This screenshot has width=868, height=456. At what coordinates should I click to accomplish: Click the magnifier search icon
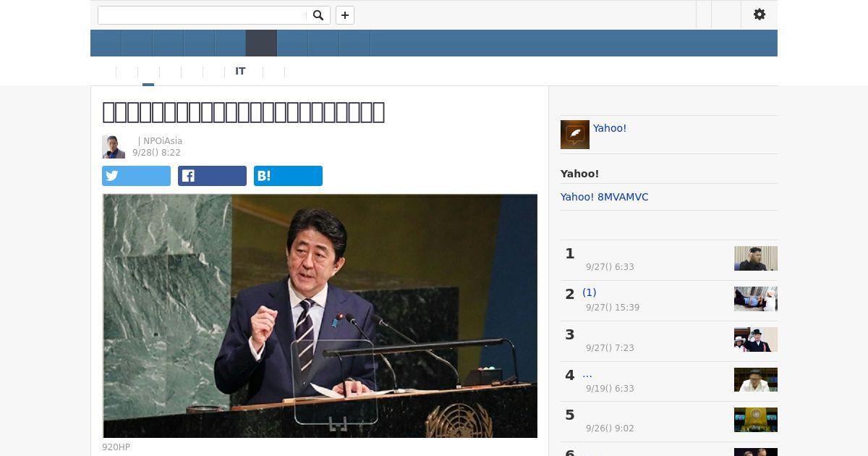[x=318, y=15]
